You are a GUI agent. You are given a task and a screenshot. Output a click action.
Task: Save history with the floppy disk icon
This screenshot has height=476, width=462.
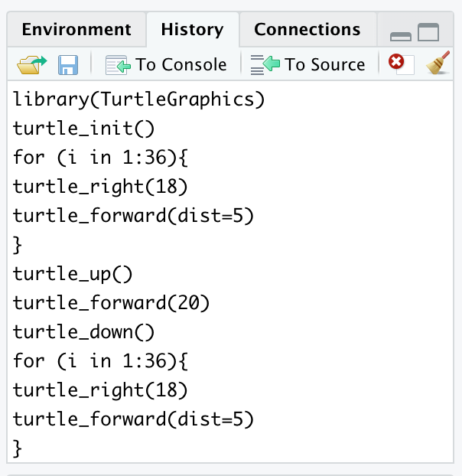(67, 64)
